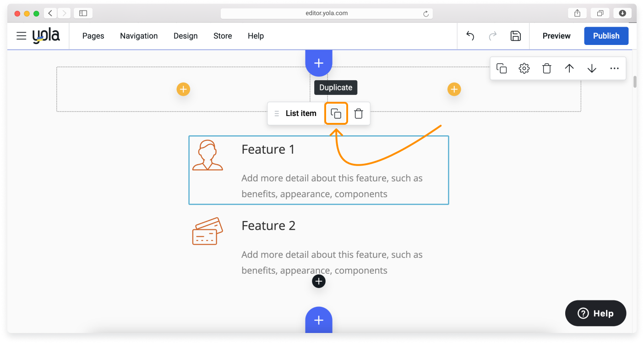Click the Preview button
Screen dimensions: 644x344
pyautogui.click(x=557, y=36)
